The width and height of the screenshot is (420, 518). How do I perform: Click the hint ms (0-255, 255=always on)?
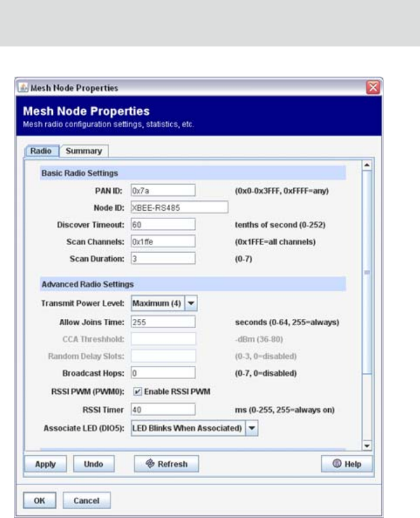tap(285, 410)
